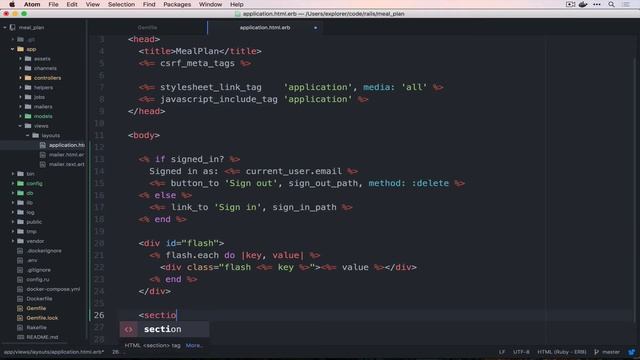Click the models folder icon
Viewport: 640px width, 360px height.
click(x=28, y=116)
